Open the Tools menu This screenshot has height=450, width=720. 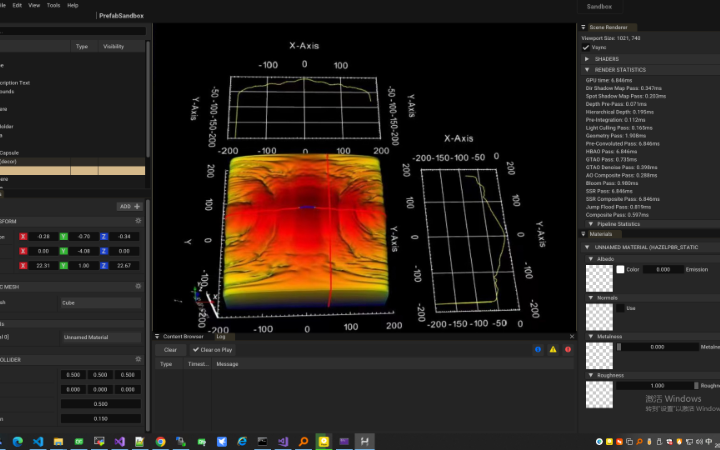click(x=53, y=5)
